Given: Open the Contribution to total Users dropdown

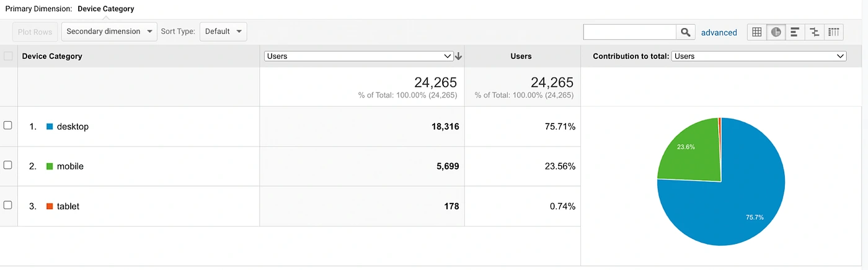Looking at the screenshot, I should (x=758, y=56).
